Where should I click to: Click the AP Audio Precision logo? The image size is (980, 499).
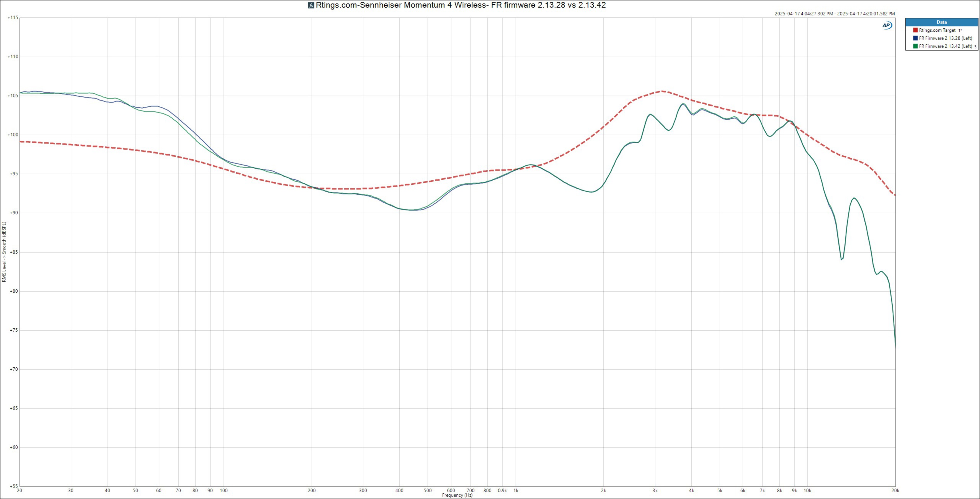click(887, 26)
